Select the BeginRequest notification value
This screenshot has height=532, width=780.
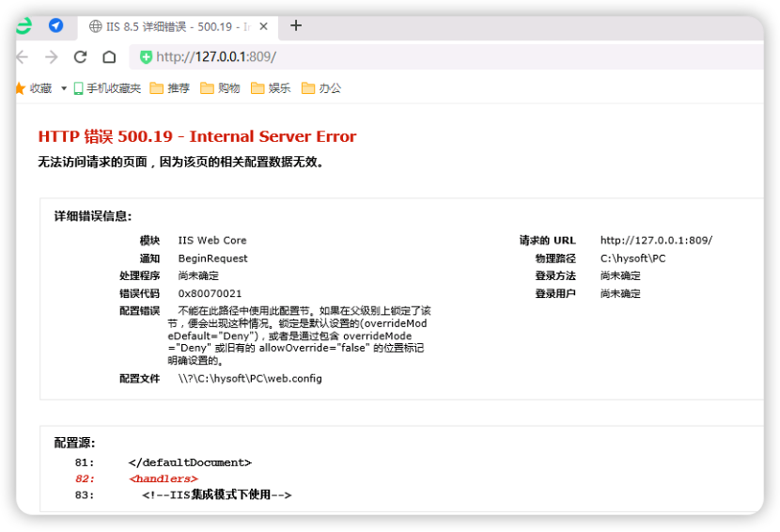(x=213, y=258)
